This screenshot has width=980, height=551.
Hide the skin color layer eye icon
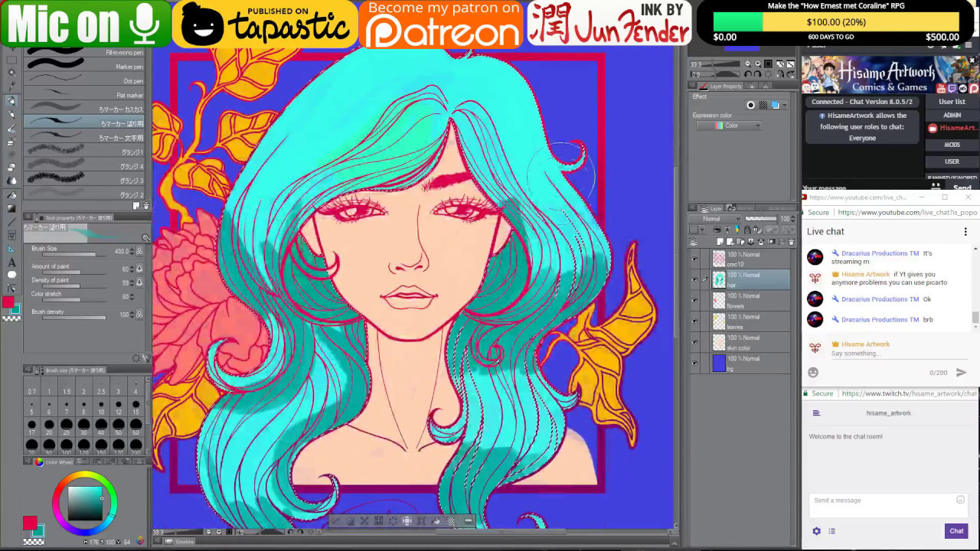coord(694,342)
